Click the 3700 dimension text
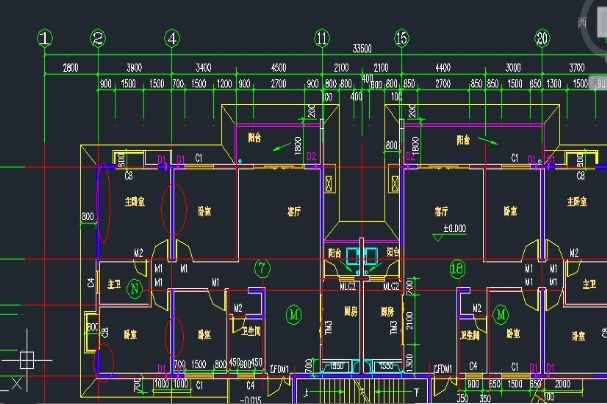Image resolution: width=607 pixels, height=404 pixels. (x=577, y=68)
